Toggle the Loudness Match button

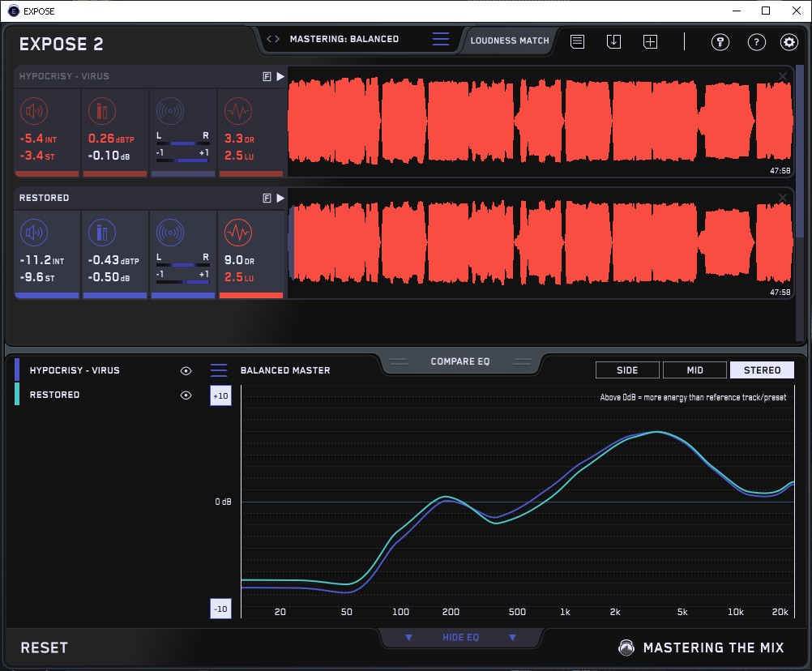pyautogui.click(x=509, y=40)
